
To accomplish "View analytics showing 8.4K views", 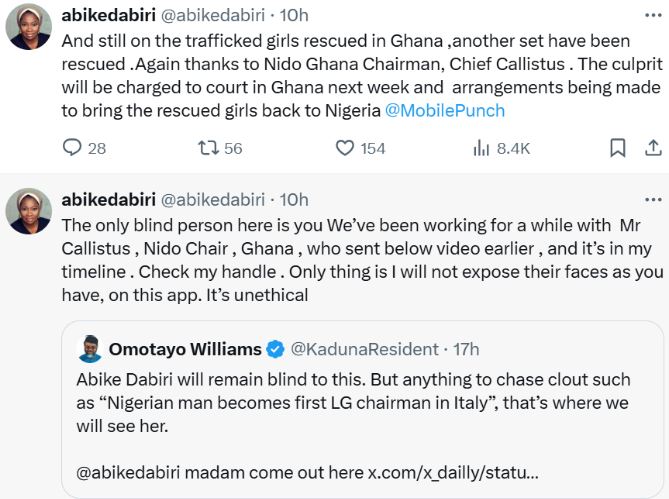I will pyautogui.click(x=479, y=148).
